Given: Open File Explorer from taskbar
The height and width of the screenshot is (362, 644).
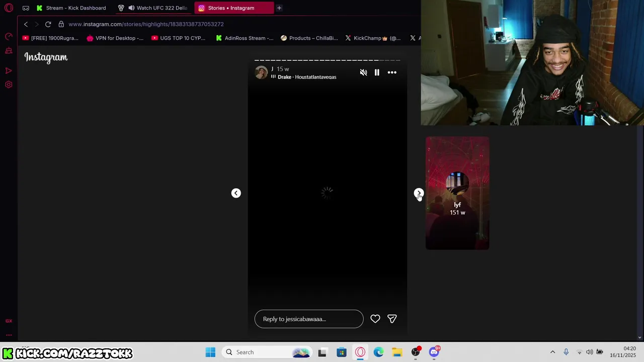Looking at the screenshot, I should tap(397, 352).
